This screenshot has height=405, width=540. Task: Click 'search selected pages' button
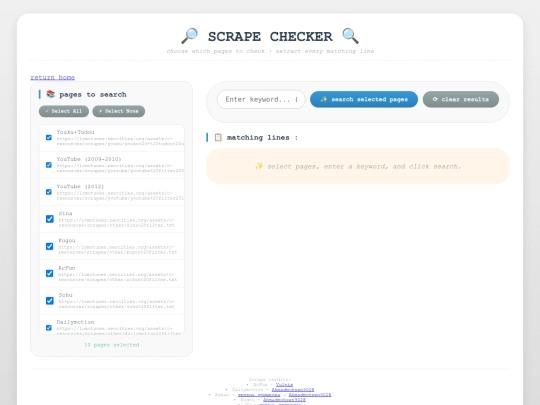point(364,99)
